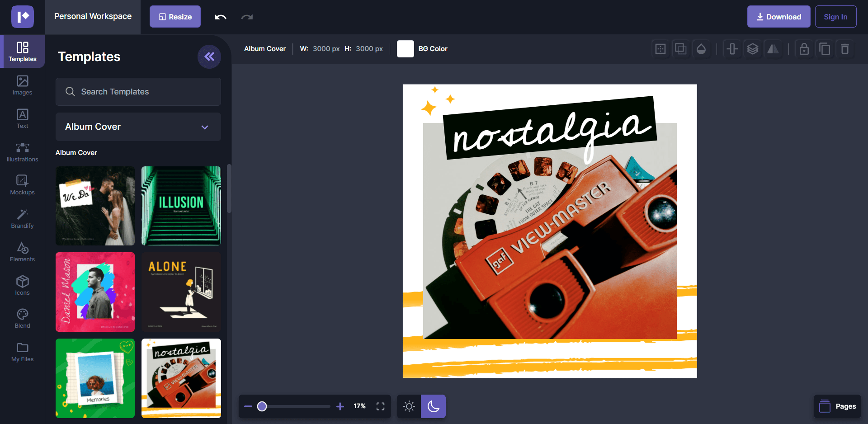This screenshot has width=868, height=424.
Task: Click the trash delete icon
Action: tap(844, 49)
